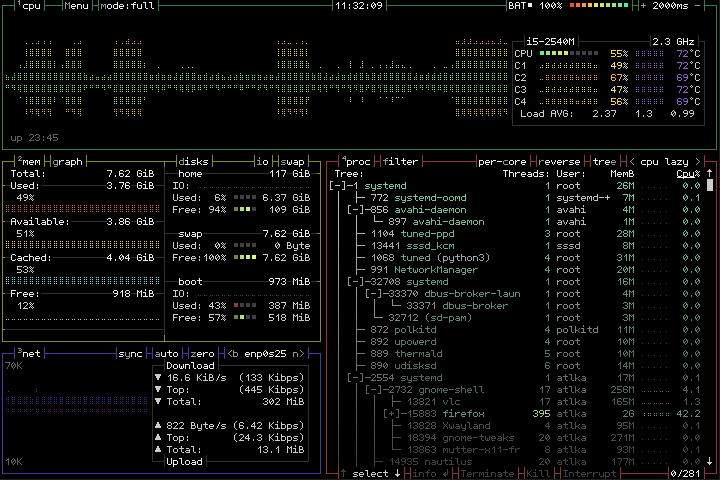Click left arrow before cpu lazy sorting
Image resolution: width=720 pixels, height=480 pixels.
tap(632, 162)
